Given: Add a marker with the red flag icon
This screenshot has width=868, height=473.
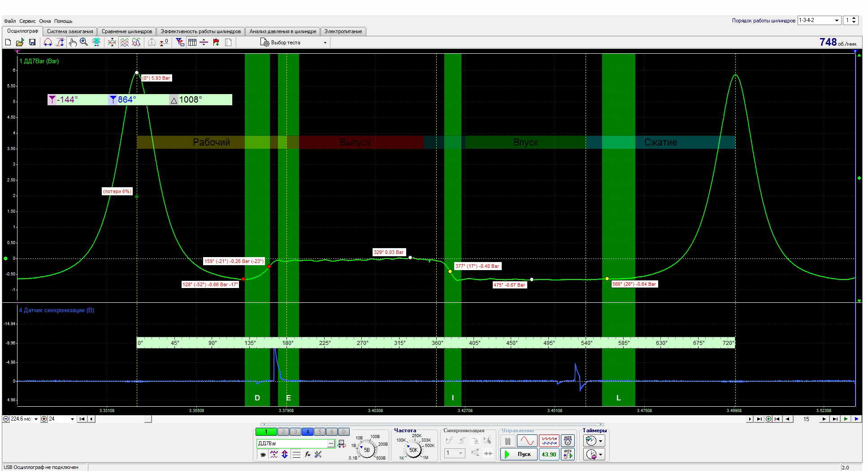Looking at the screenshot, I should [x=216, y=42].
